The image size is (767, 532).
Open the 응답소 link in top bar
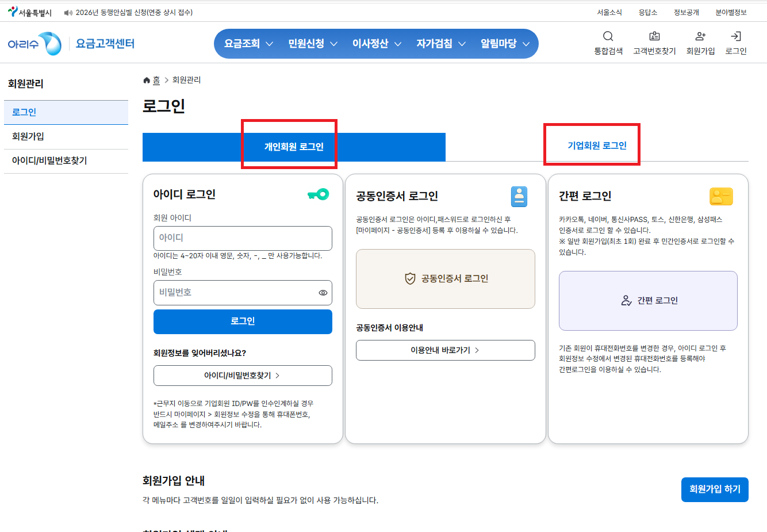(648, 13)
